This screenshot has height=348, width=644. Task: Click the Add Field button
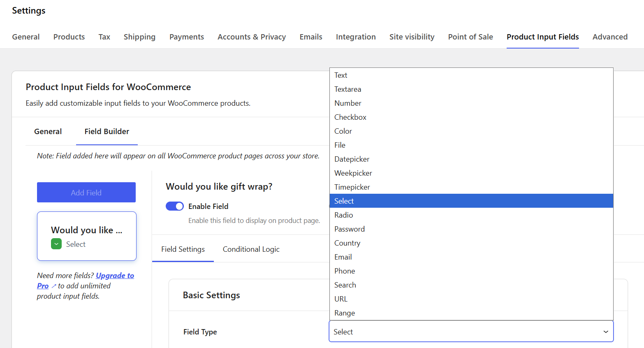pyautogui.click(x=86, y=193)
